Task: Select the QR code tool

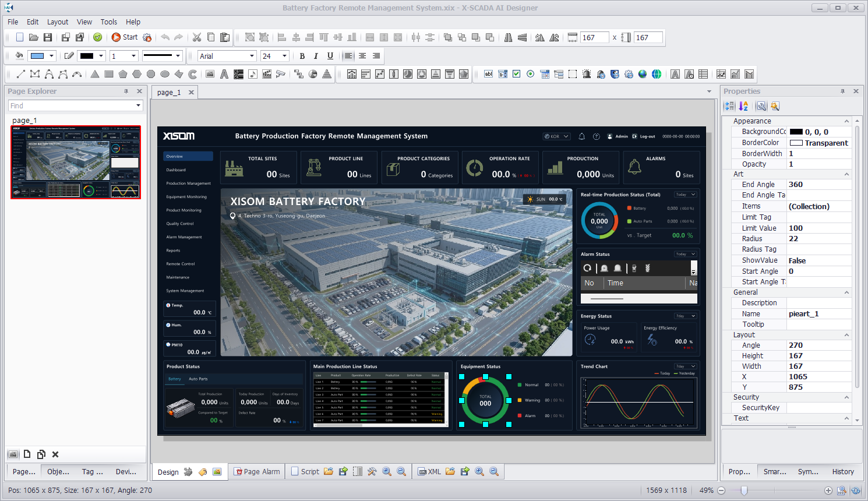Action: pos(238,74)
